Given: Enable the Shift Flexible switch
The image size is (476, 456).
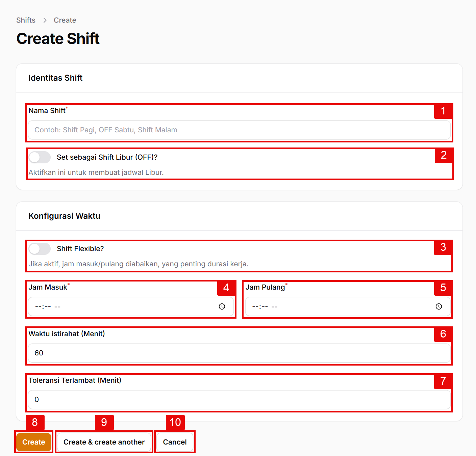Looking at the screenshot, I should [x=40, y=249].
